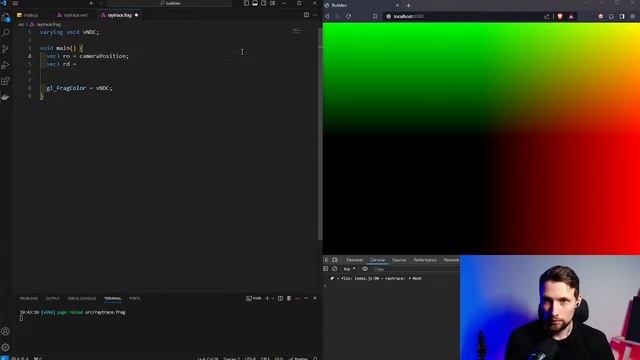This screenshot has width=640, height=360.
Task: Toggle the bottom panel layout icon
Action: coord(255,3)
